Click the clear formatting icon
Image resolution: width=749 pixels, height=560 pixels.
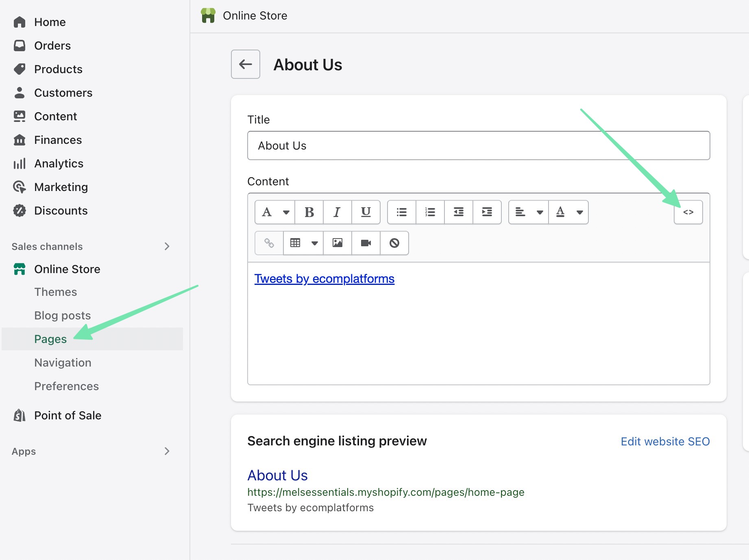[x=394, y=243]
